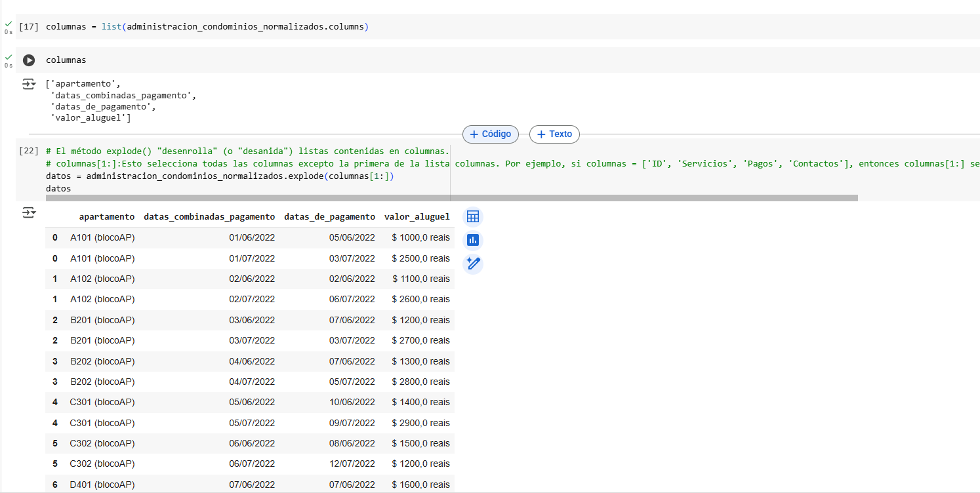980x493 pixels.
Task: Convert dataframe to interactive table icon
Action: (473, 217)
